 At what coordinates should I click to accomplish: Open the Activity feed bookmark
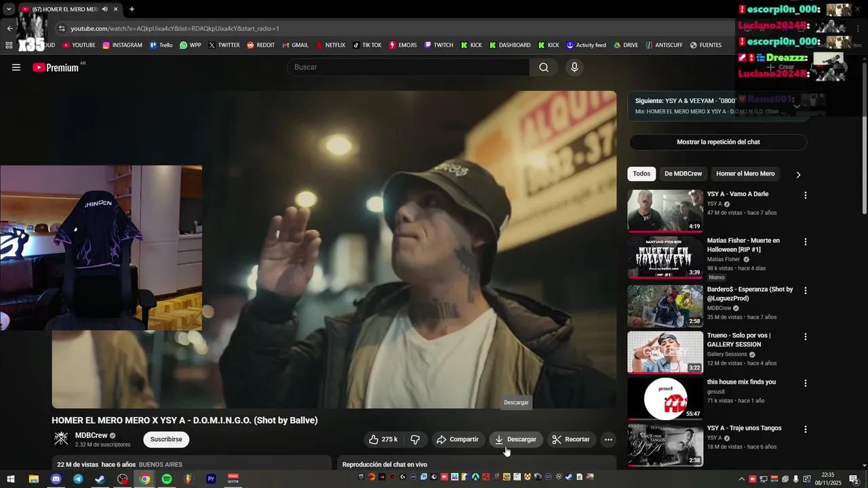586,45
